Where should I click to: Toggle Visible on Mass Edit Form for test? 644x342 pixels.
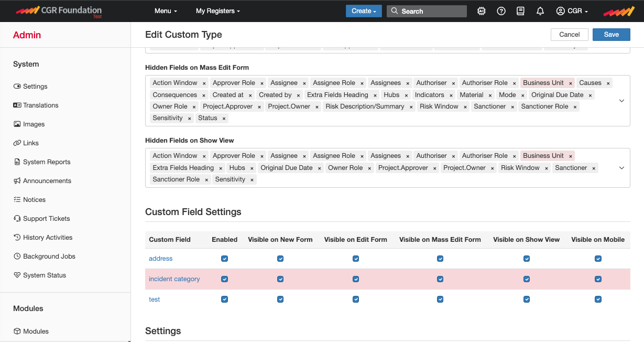pyautogui.click(x=440, y=300)
